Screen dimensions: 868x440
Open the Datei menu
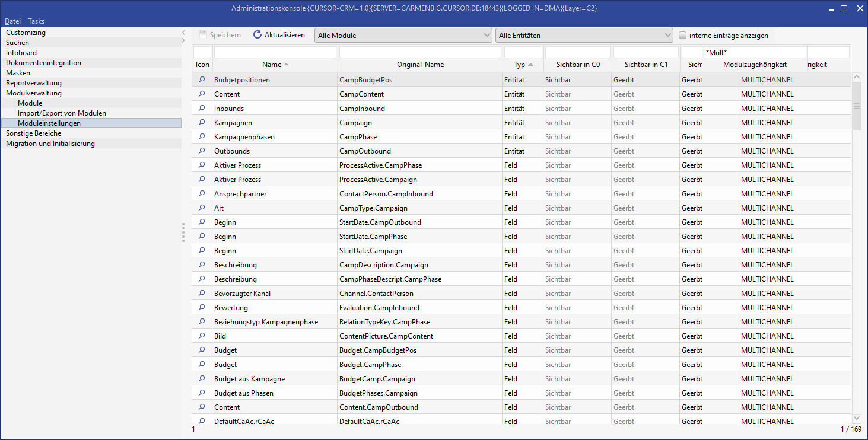point(12,21)
